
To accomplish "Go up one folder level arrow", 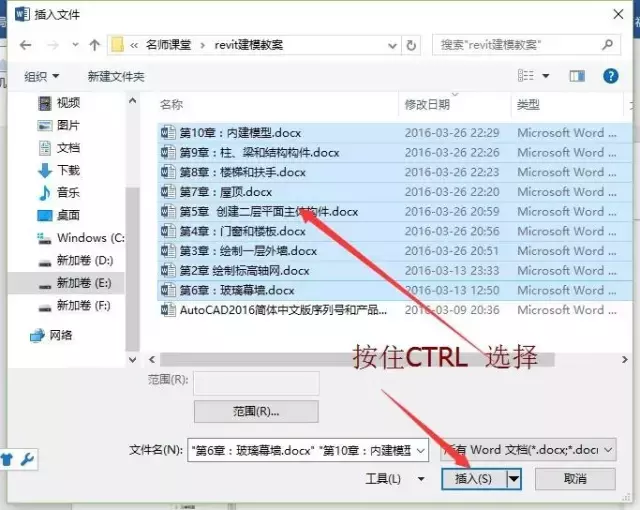I will [95, 45].
